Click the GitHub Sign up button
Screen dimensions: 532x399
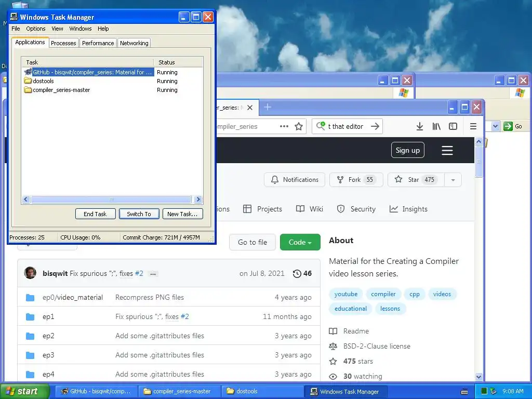(407, 150)
